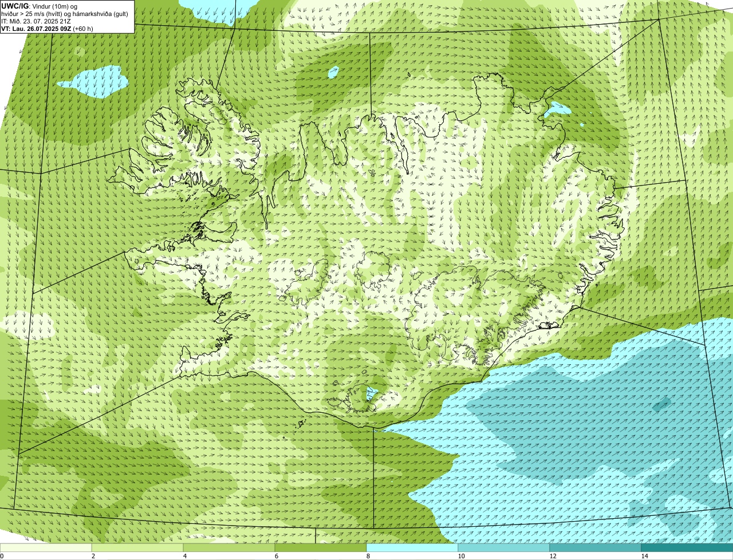The width and height of the screenshot is (733, 560).
Task: Click the "UWC/IG: Vindur (10m) og" title line
Action: pyautogui.click(x=40, y=6)
